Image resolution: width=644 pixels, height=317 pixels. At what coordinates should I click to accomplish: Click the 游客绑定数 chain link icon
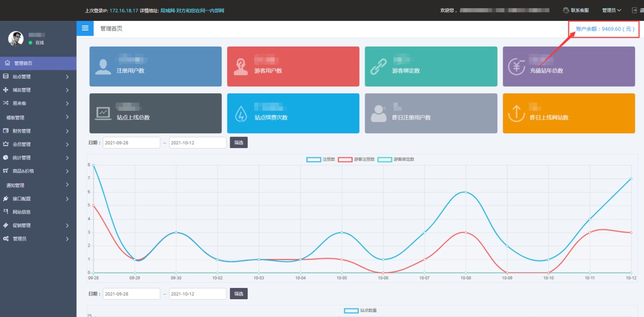coord(378,67)
